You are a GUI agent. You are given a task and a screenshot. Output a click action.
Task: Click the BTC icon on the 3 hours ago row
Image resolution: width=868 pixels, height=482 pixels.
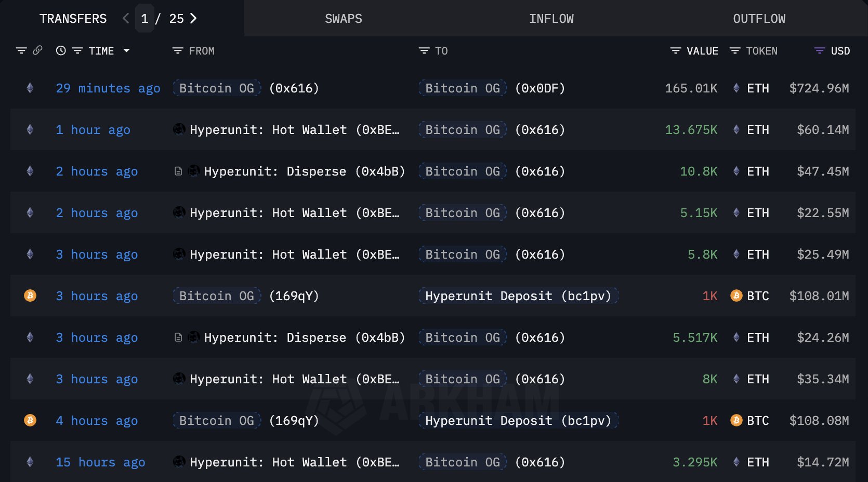point(736,296)
